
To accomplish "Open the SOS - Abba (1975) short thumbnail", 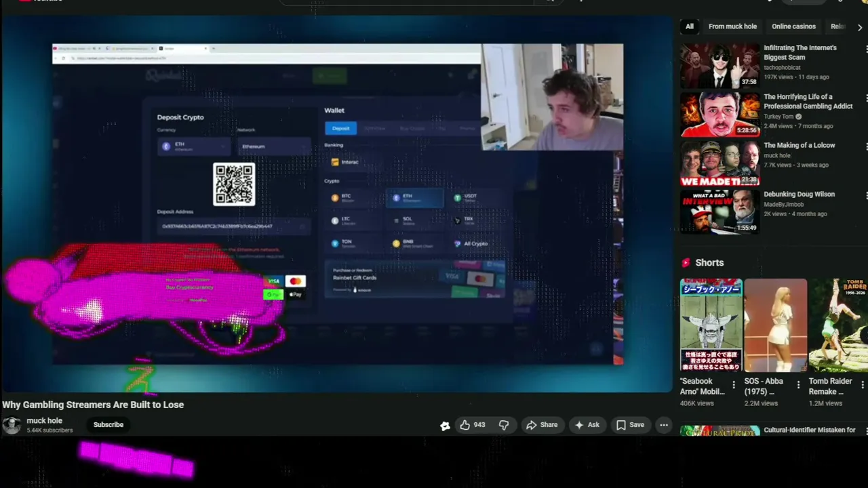I will pyautogui.click(x=775, y=325).
